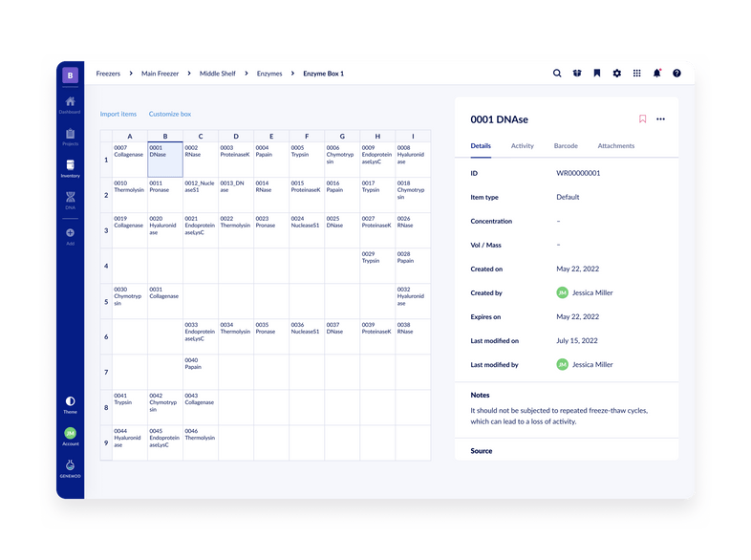Open the three-dot menu for 0001 DNAse
The height and width of the screenshot is (560, 751).
click(660, 119)
